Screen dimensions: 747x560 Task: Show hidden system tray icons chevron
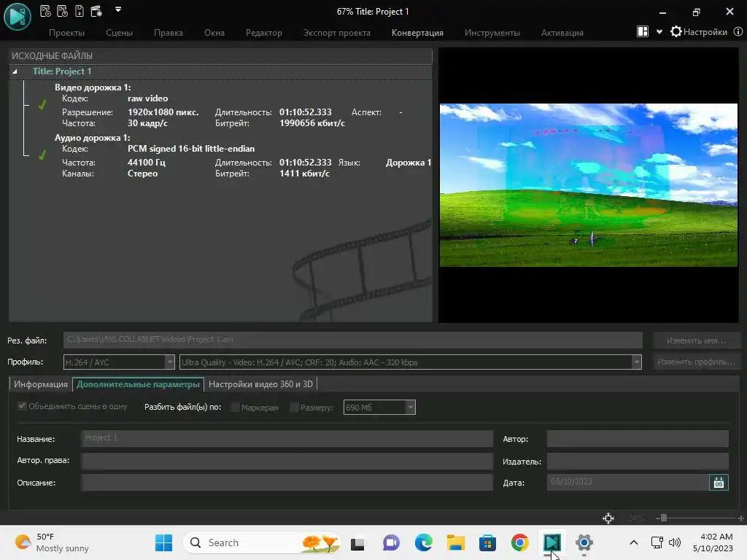(x=634, y=542)
